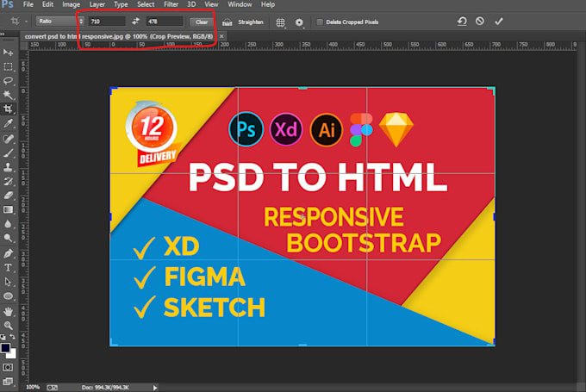Click the Photoshop Ps logo
The image size is (586, 392).
pos(7,4)
